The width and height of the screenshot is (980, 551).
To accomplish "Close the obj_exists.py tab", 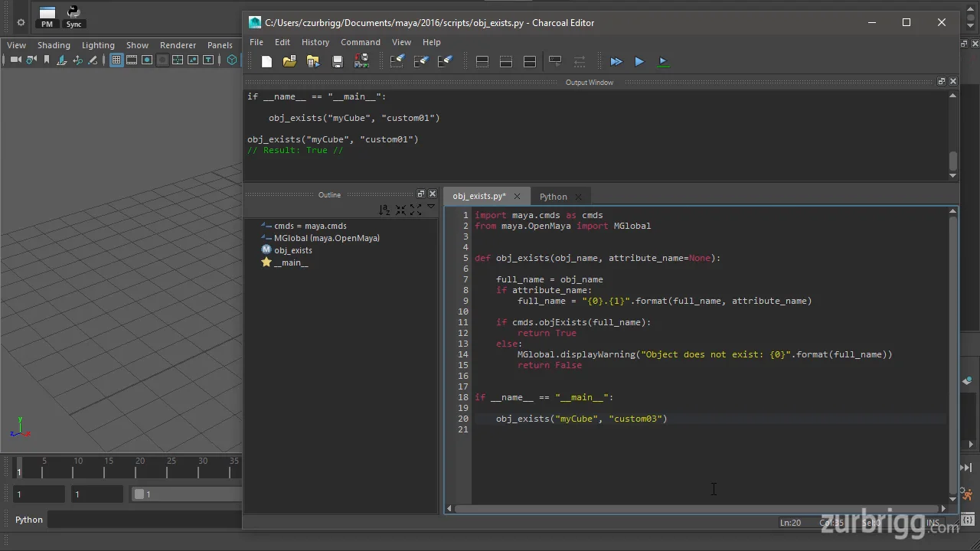I will coord(517,197).
